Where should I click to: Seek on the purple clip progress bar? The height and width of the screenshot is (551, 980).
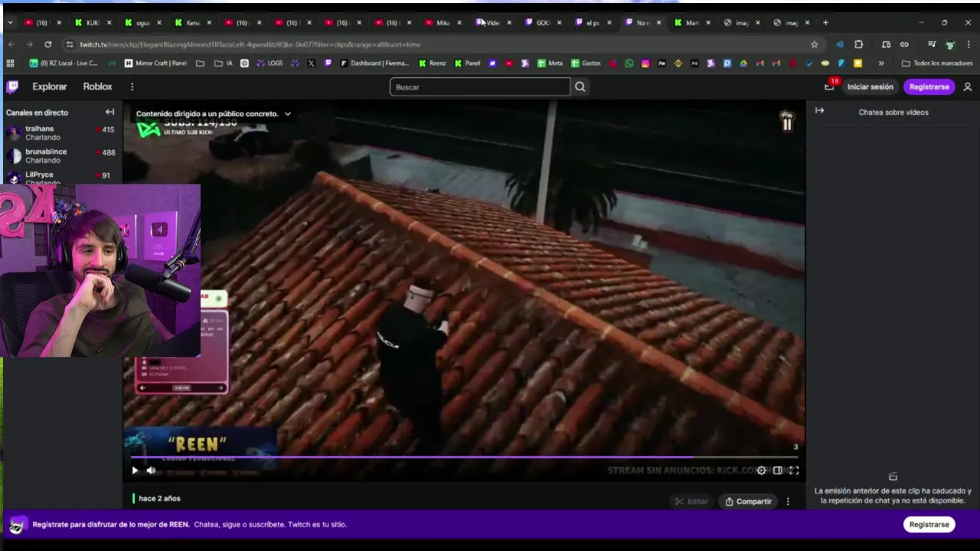(x=464, y=457)
